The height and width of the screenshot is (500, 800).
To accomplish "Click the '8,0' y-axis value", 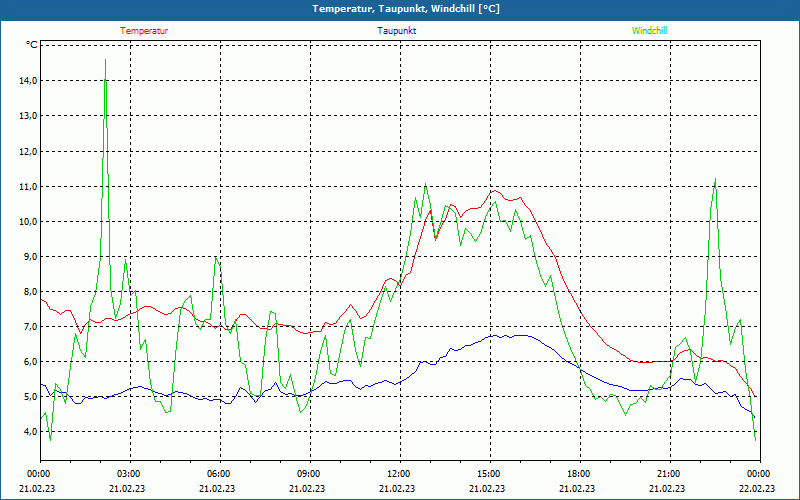I will 30,292.
